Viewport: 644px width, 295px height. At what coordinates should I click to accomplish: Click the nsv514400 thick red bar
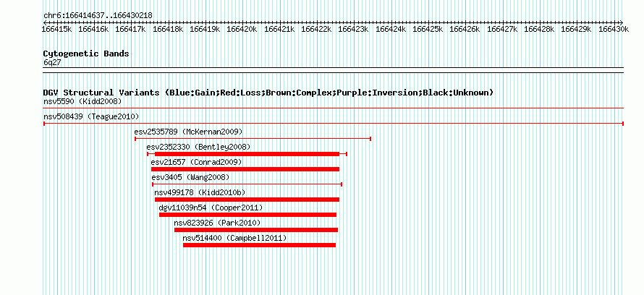260,245
